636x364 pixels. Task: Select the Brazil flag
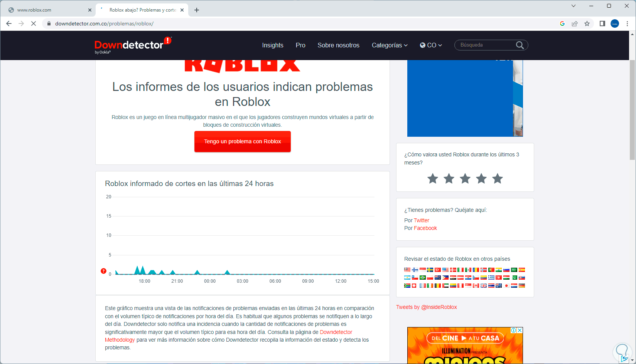[423, 278]
